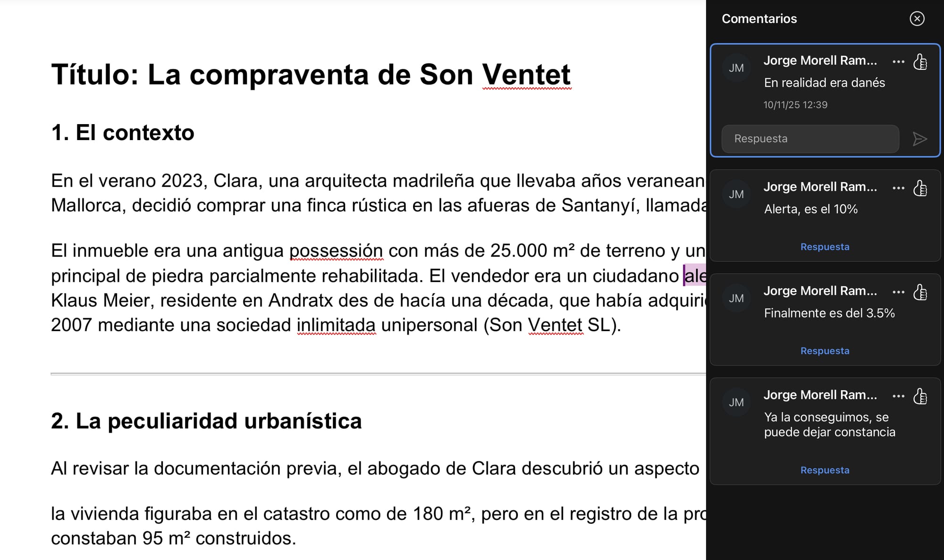
Task: Select the comment card "Finalmente es del 3.5%"
Action: 825,320
